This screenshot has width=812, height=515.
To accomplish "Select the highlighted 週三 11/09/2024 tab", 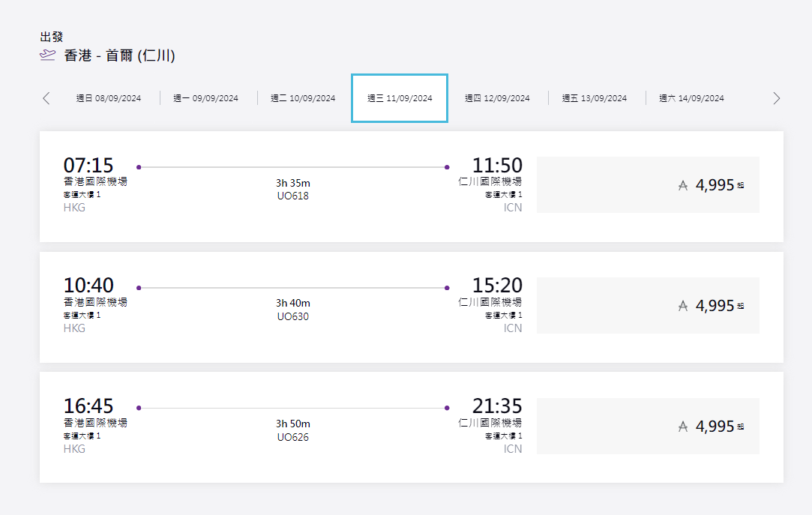I will pos(400,98).
